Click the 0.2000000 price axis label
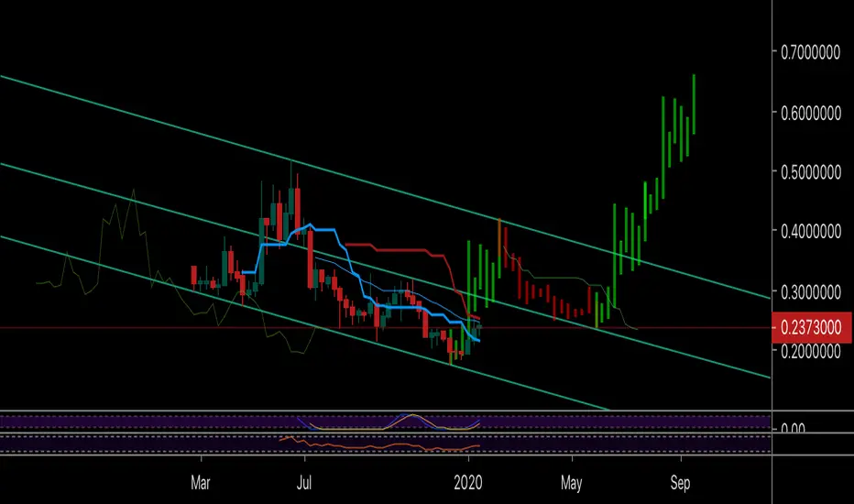Screen dimensions: 854x504 810,352
